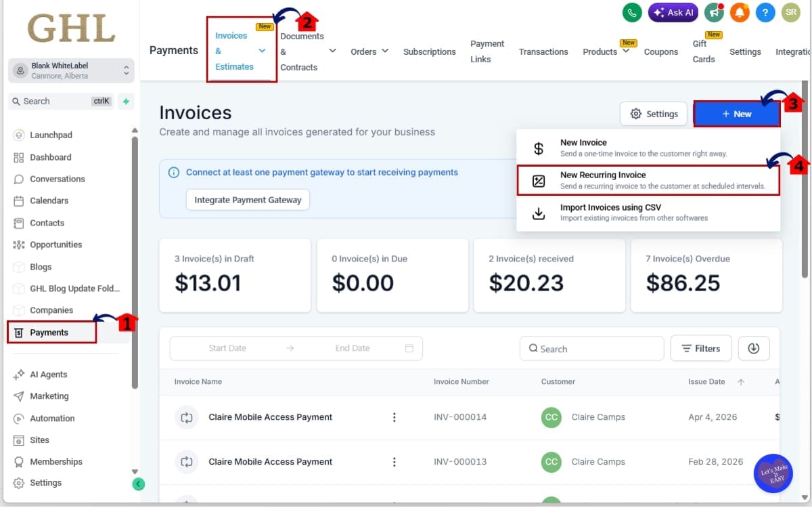This screenshot has height=508, width=812.
Task: Open the SR profile avatar menu
Action: click(x=790, y=12)
